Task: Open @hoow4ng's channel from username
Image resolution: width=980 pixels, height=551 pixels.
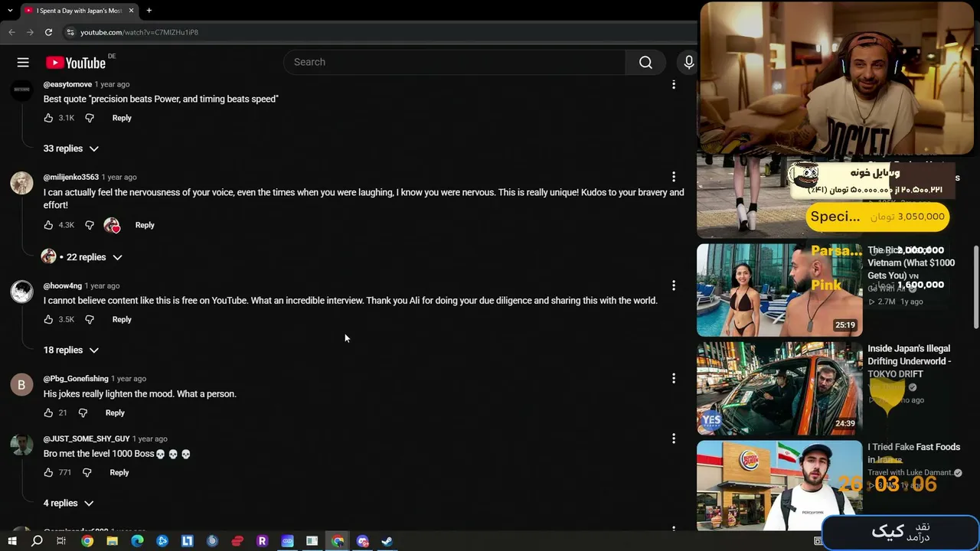Action: (x=63, y=285)
